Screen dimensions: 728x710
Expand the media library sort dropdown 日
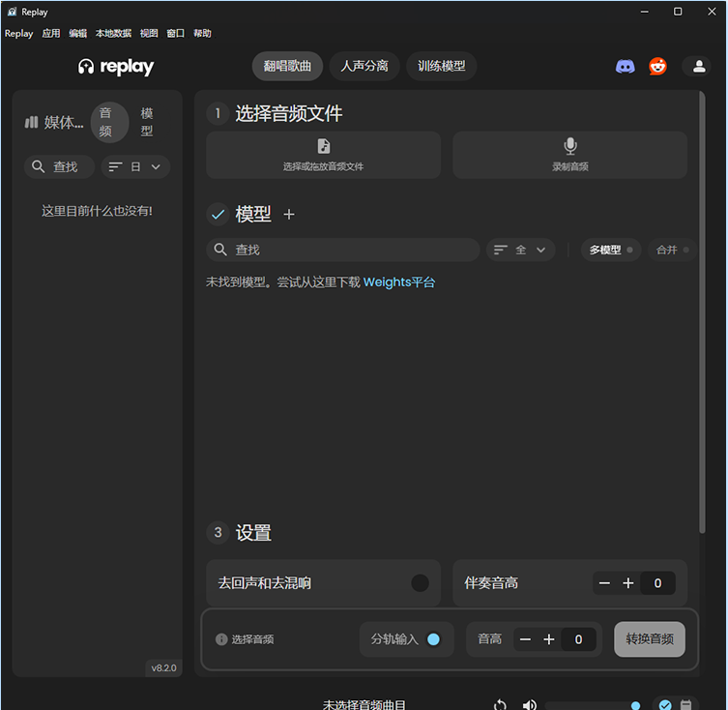tap(135, 167)
